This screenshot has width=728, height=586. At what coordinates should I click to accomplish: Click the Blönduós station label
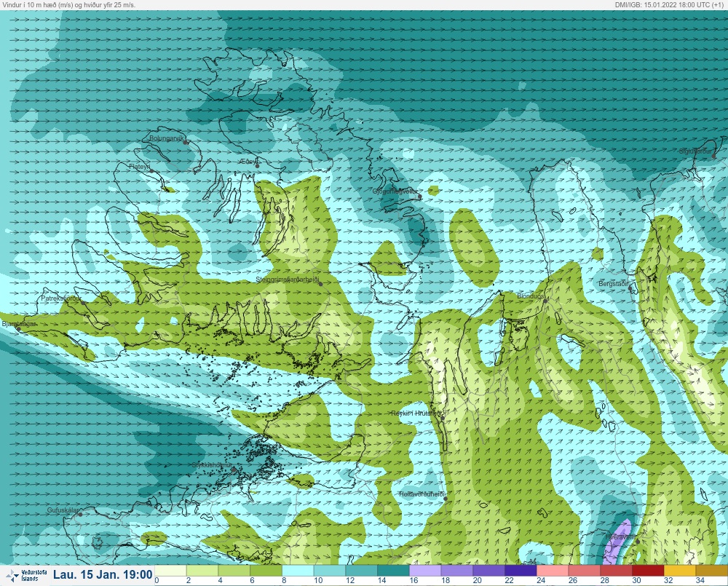tap(531, 296)
